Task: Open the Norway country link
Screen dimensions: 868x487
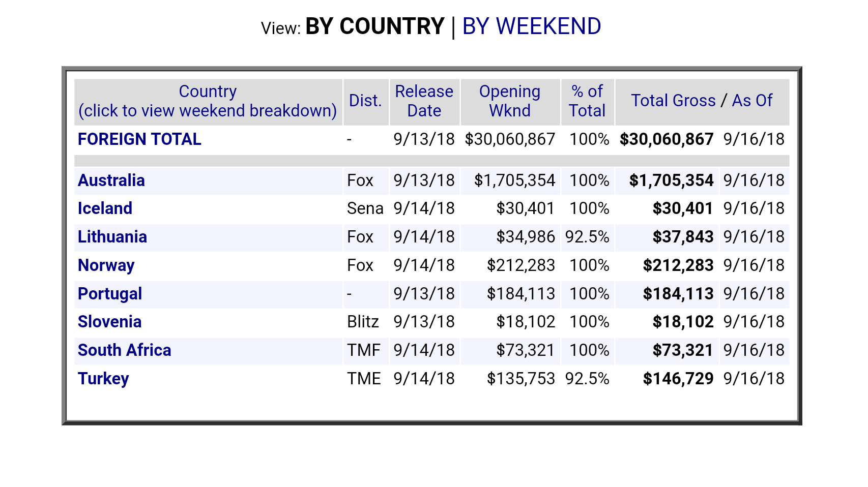Action: (x=106, y=265)
